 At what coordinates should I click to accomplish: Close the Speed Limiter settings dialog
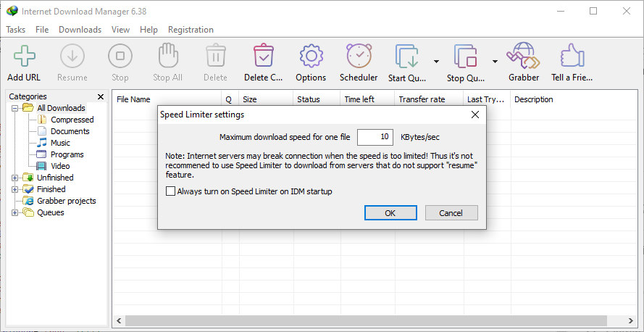[x=474, y=115]
